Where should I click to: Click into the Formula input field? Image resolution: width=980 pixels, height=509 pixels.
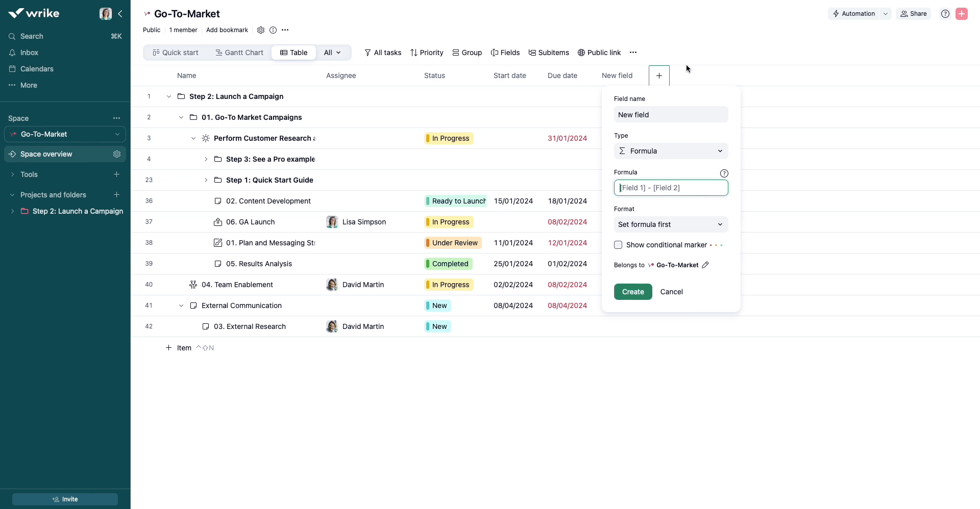(671, 188)
